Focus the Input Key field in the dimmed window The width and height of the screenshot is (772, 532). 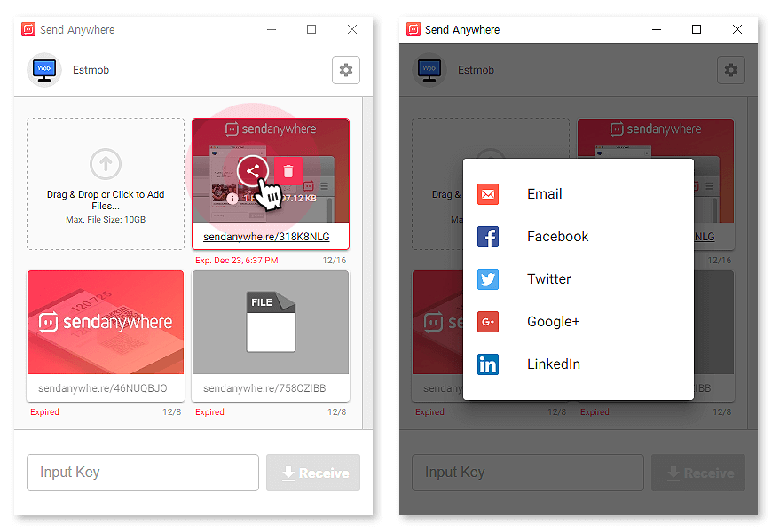click(x=528, y=473)
